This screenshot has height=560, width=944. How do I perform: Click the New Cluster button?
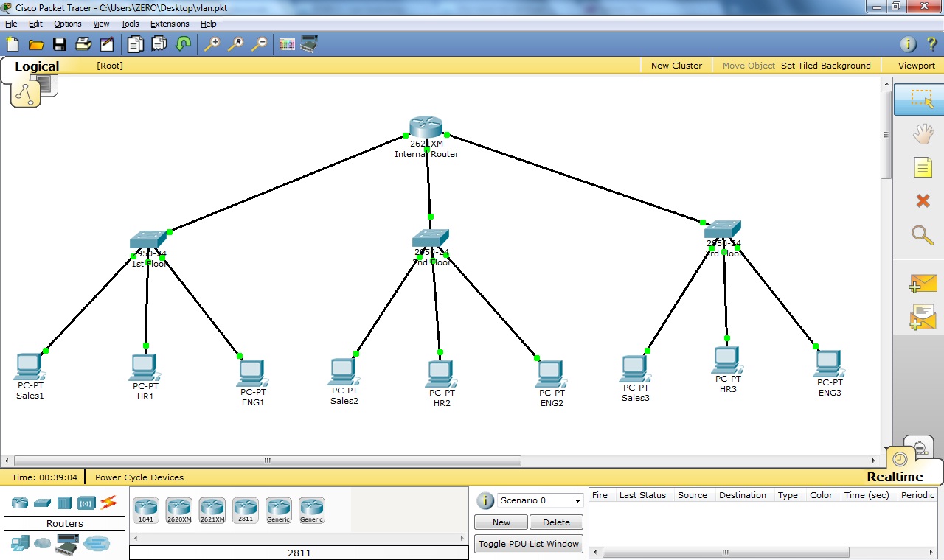[x=676, y=66]
